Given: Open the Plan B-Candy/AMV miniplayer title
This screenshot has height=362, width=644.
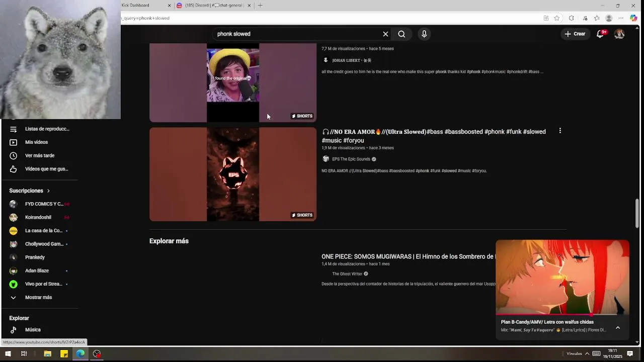Looking at the screenshot, I should coord(547,322).
